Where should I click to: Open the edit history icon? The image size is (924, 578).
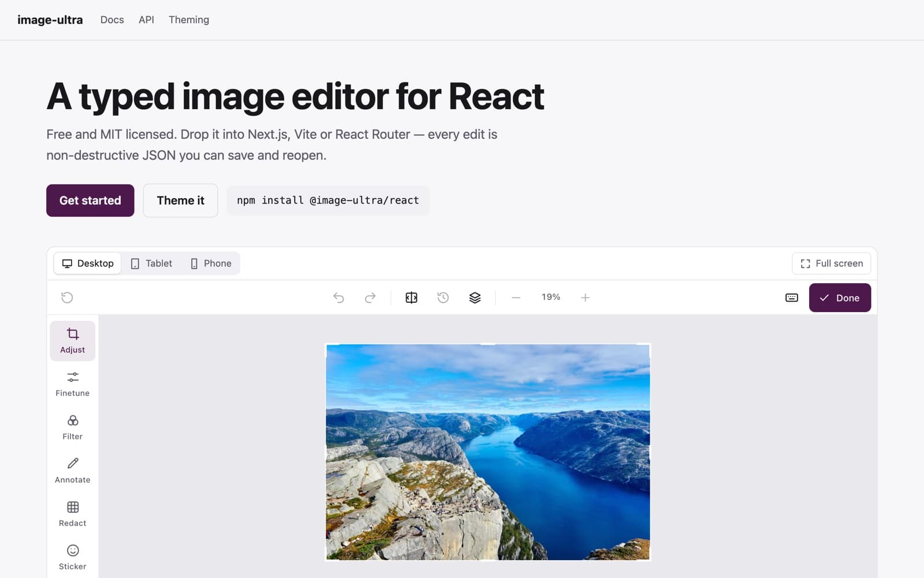click(443, 298)
